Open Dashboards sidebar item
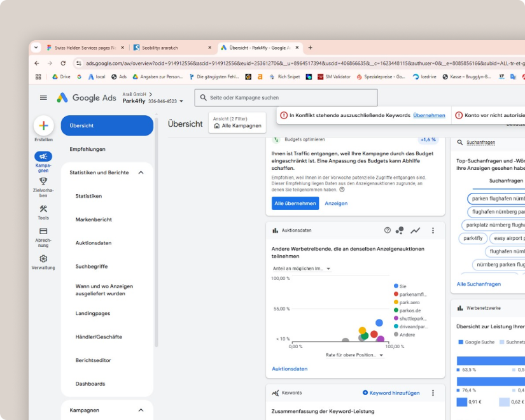Screen dimensions: 525x420 point(90,384)
